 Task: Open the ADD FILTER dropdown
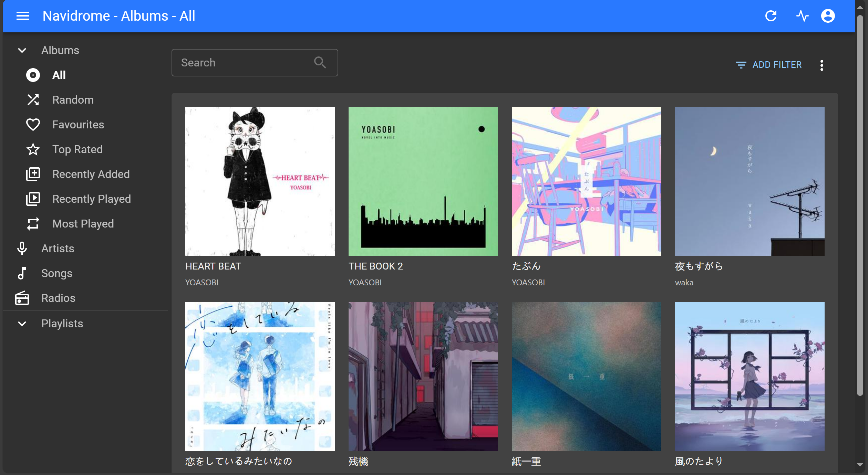coord(769,65)
